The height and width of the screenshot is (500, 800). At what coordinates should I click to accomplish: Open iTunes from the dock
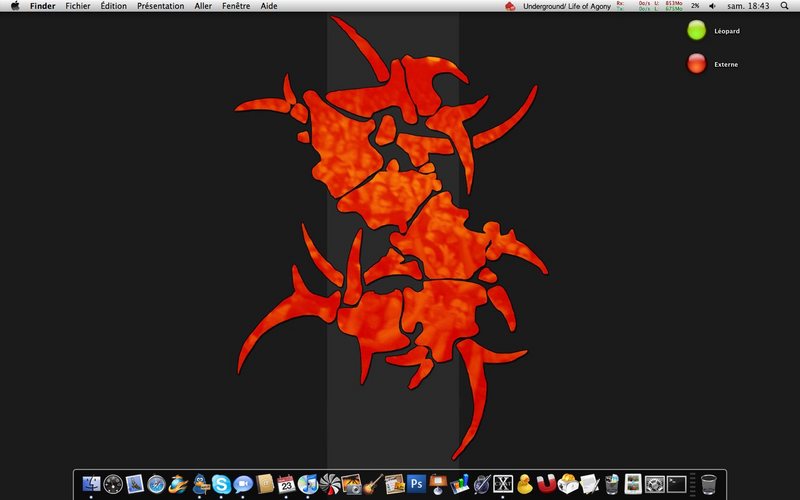308,484
